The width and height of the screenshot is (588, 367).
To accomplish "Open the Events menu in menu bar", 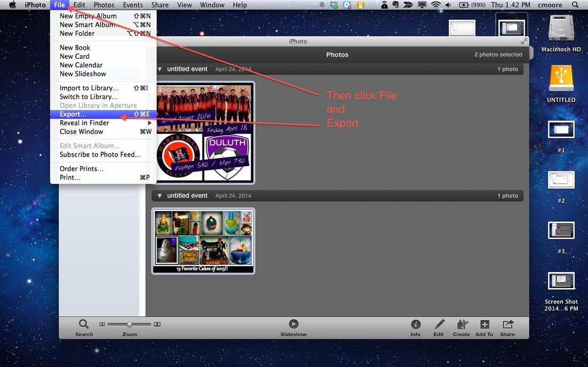I will tap(133, 5).
